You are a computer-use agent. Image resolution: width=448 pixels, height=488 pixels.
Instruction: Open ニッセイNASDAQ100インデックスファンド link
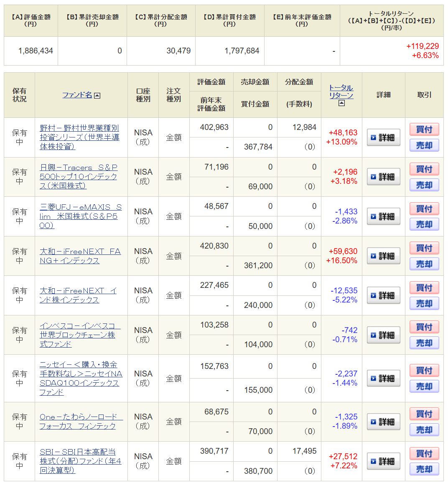[81, 378]
